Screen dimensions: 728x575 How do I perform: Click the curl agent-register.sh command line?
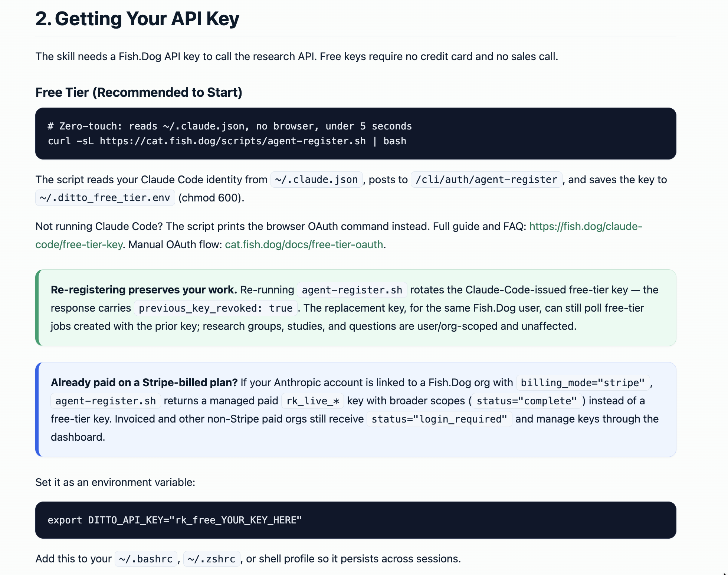(x=227, y=141)
